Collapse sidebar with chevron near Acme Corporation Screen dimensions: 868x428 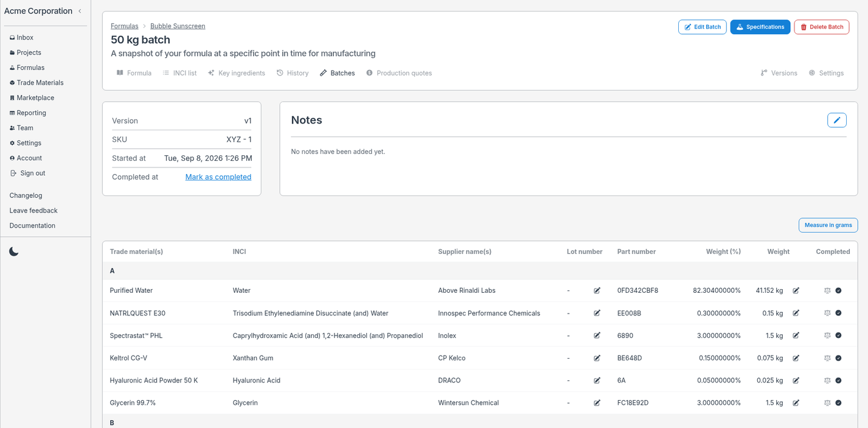click(x=80, y=11)
